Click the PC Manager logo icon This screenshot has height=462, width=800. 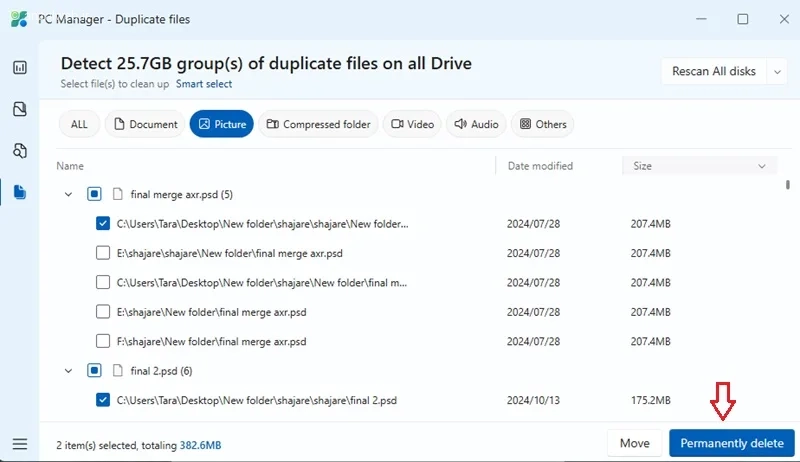[x=19, y=19]
